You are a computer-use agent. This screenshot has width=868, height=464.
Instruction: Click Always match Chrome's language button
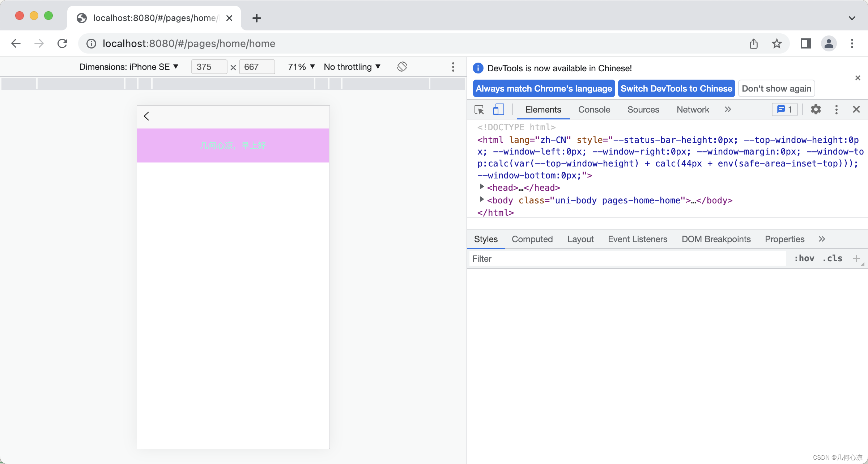544,89
